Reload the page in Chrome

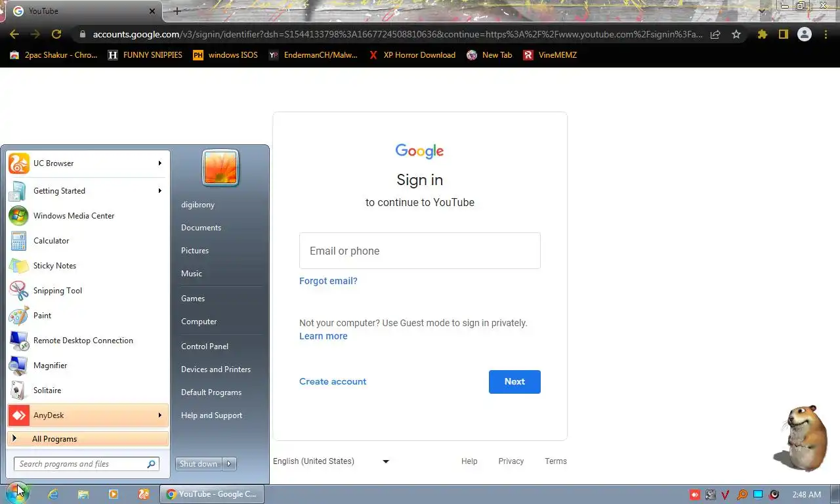coord(56,34)
